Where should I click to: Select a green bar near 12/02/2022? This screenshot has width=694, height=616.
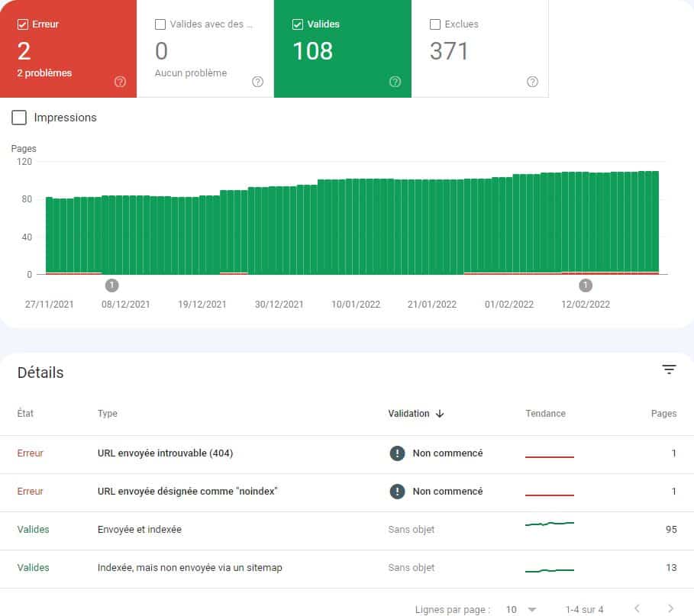point(586,221)
